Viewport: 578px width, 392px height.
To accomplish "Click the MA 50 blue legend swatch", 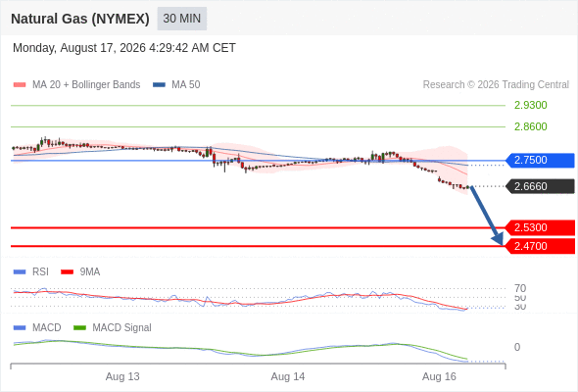I will [159, 85].
